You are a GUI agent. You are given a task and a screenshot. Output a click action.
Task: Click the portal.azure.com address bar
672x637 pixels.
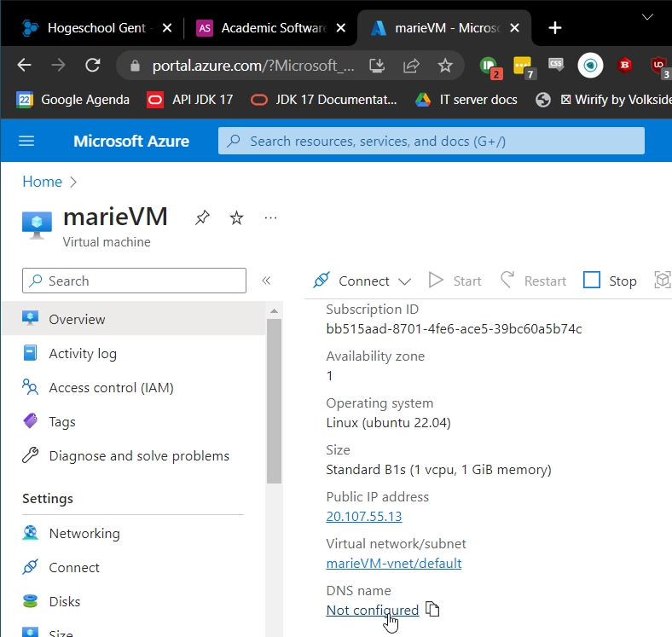[253, 66]
